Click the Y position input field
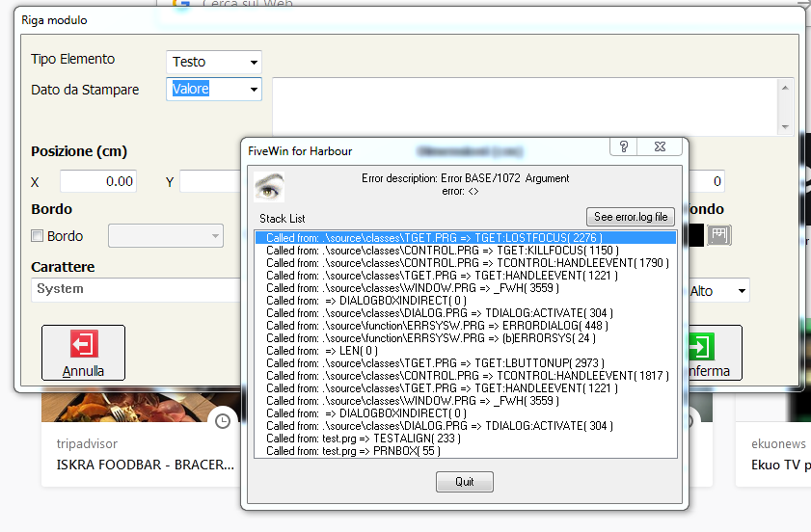 point(210,181)
